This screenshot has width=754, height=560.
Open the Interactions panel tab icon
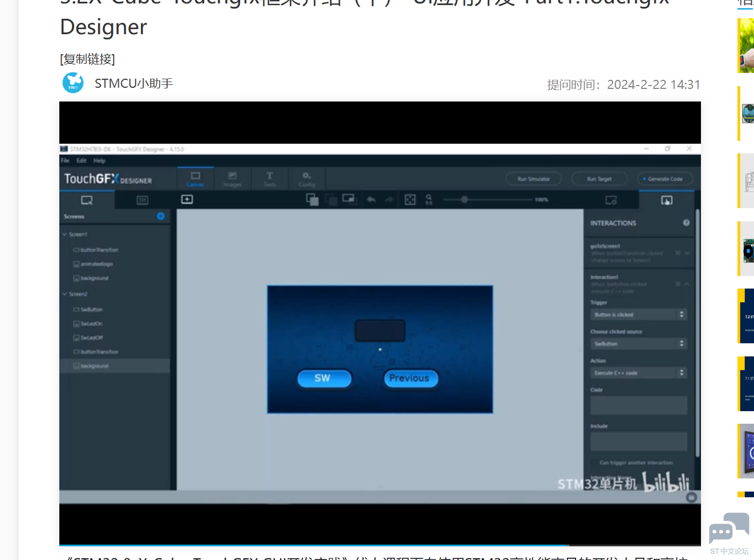click(667, 200)
